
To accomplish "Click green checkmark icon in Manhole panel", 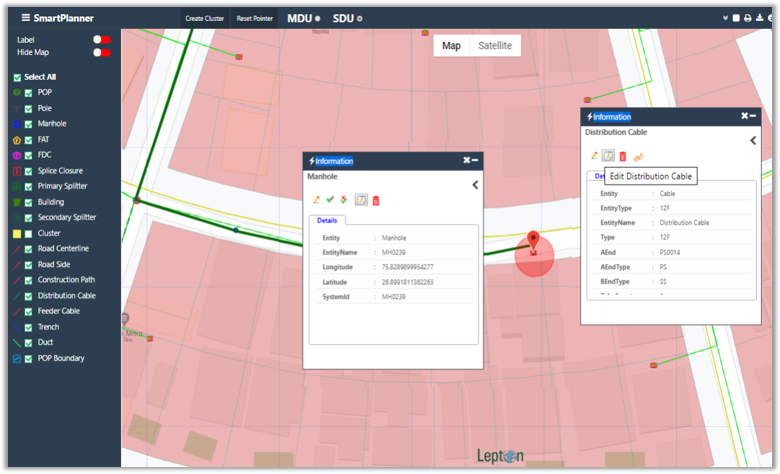I will pyautogui.click(x=330, y=199).
